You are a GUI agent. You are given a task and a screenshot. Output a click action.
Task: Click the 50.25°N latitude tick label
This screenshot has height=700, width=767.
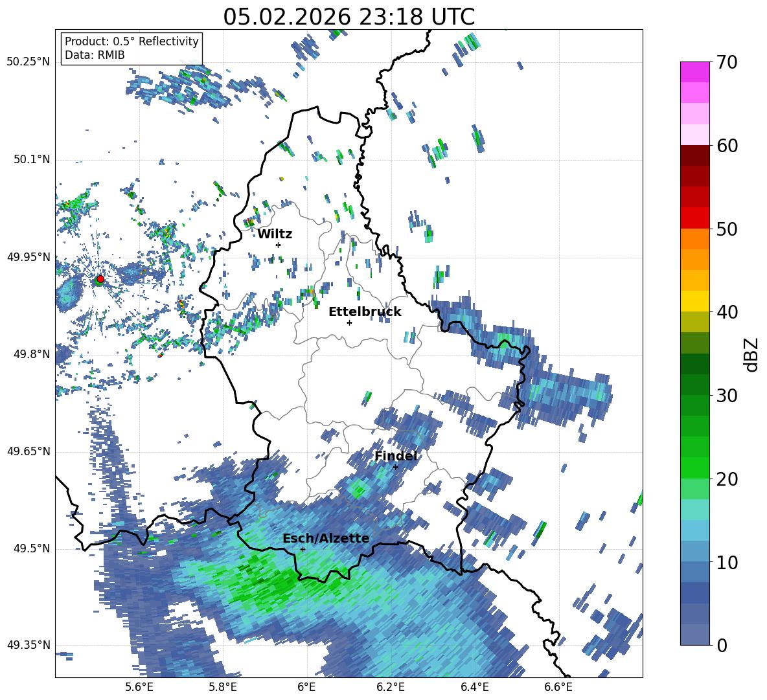click(x=29, y=62)
